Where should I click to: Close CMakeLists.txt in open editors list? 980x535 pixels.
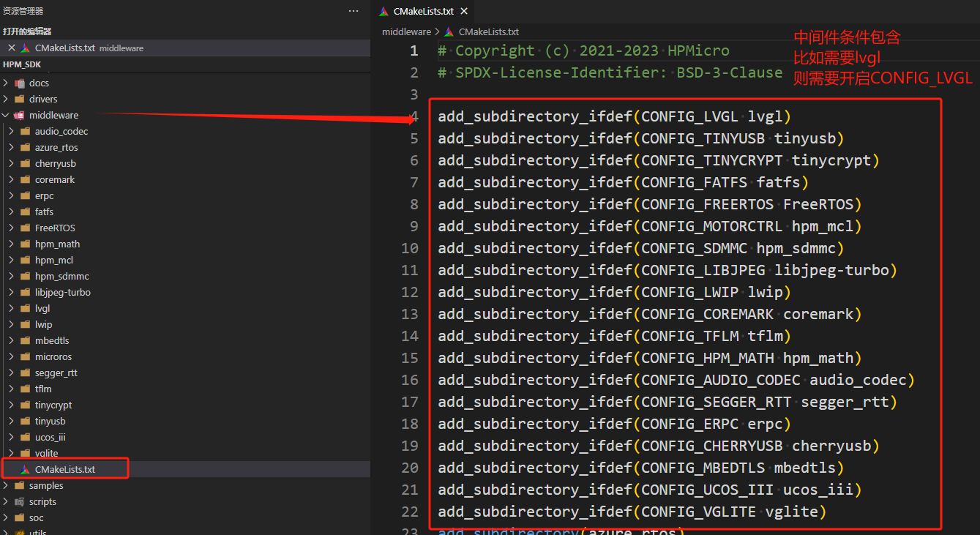tap(12, 48)
